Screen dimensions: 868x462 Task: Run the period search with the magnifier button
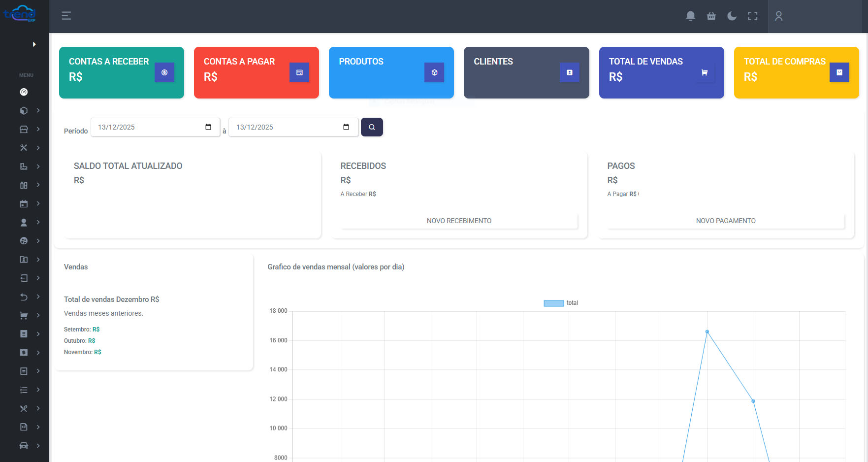point(372,127)
